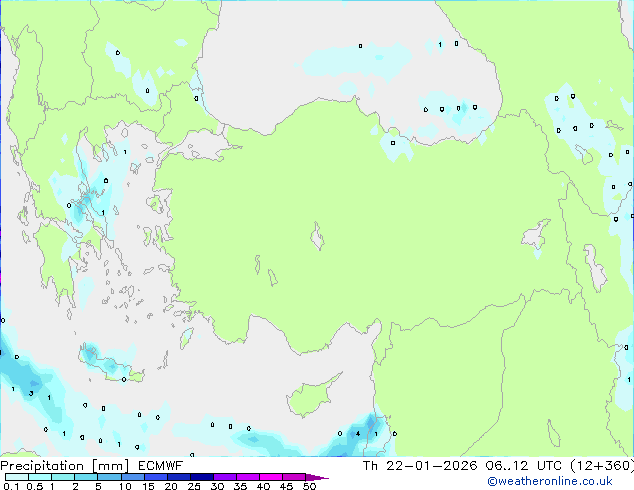Click the legend scale label "25"

pyautogui.click(x=194, y=486)
